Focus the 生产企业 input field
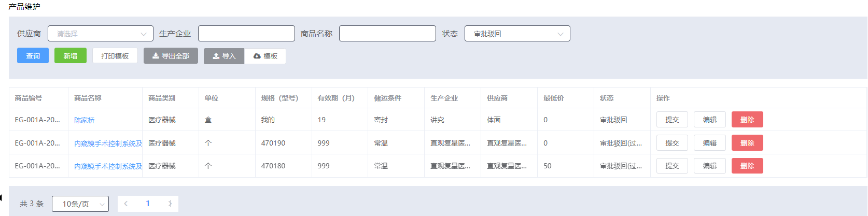This screenshot has width=868, height=216. point(246,34)
